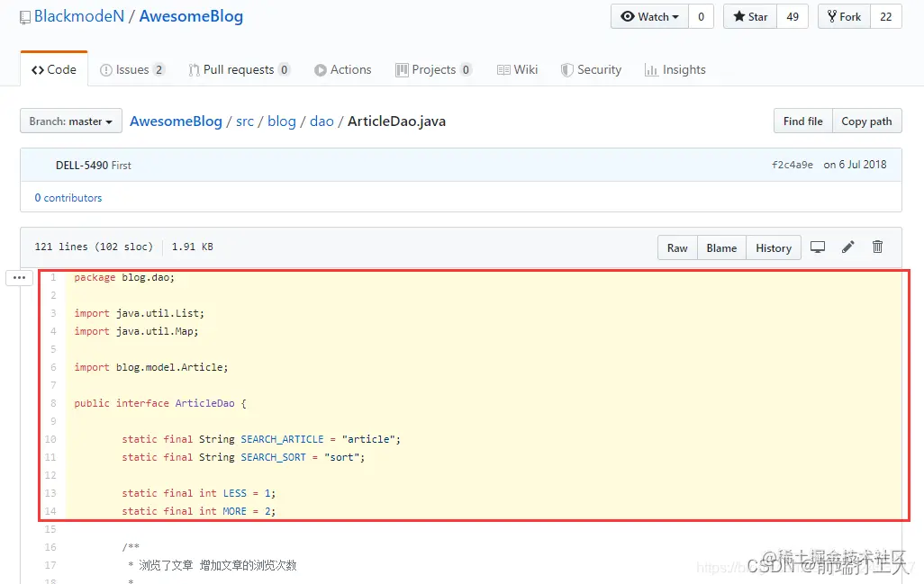The height and width of the screenshot is (584, 924).
Task: Select line number 16
Action: coord(50,547)
